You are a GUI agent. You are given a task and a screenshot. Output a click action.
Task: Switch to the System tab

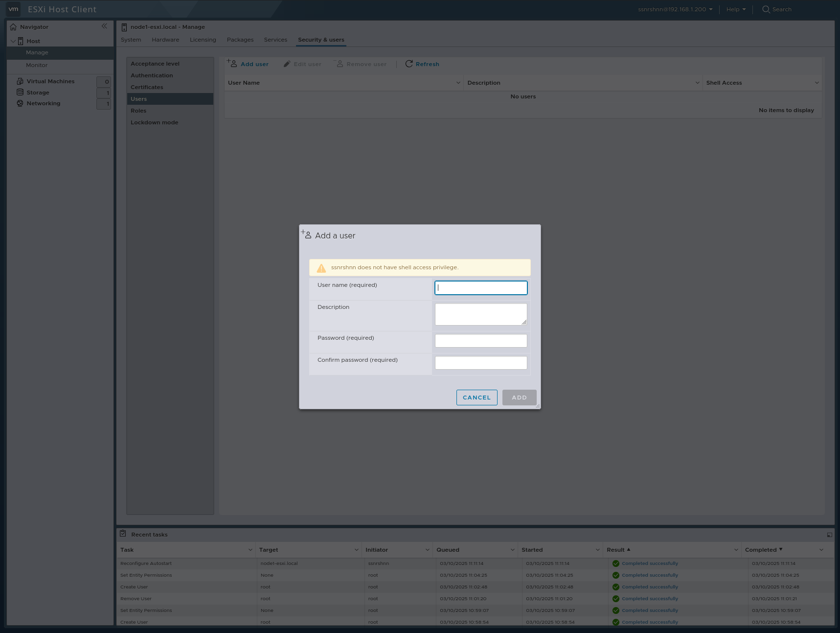(x=131, y=40)
